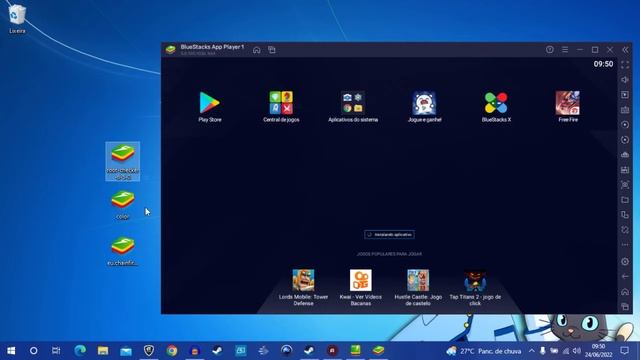Open the BlueStacks X app
The height and width of the screenshot is (360, 640).
[496, 106]
